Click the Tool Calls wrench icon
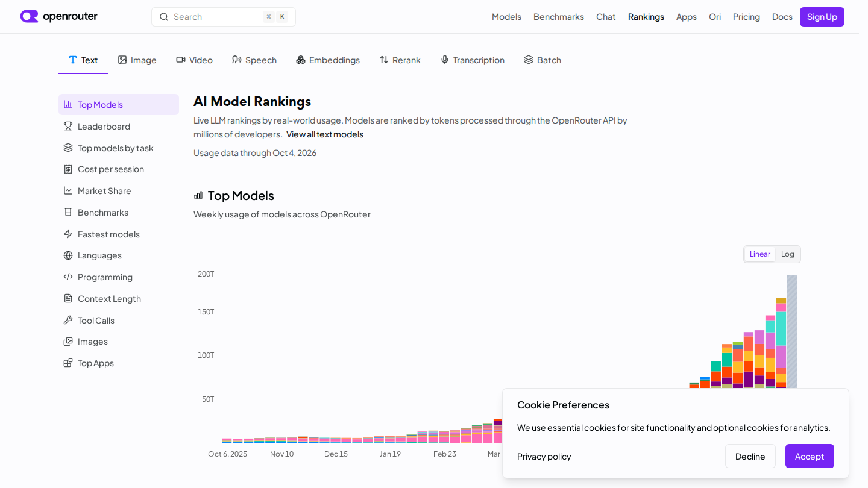Screen dimensions: 868x488 pos(68,320)
